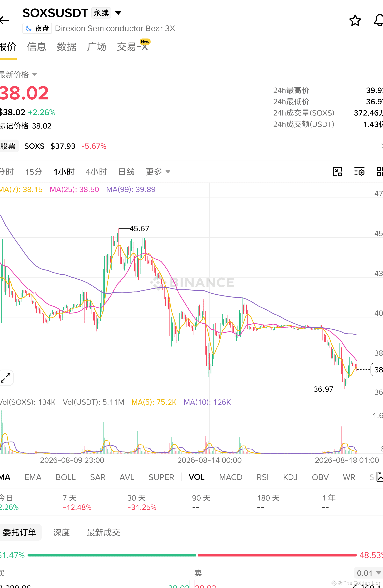The image size is (383, 588).
Task: Expand chart to fullscreen with diagonal arrows
Action: (6, 378)
